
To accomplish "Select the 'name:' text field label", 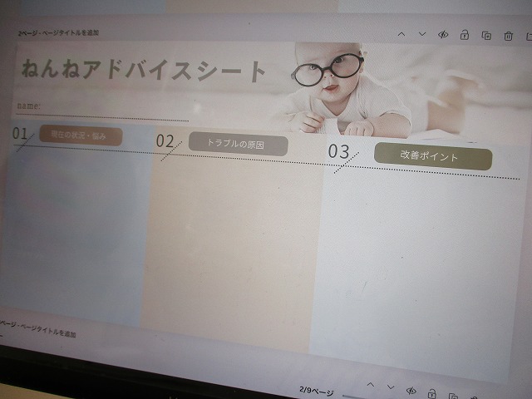I will coord(28,106).
